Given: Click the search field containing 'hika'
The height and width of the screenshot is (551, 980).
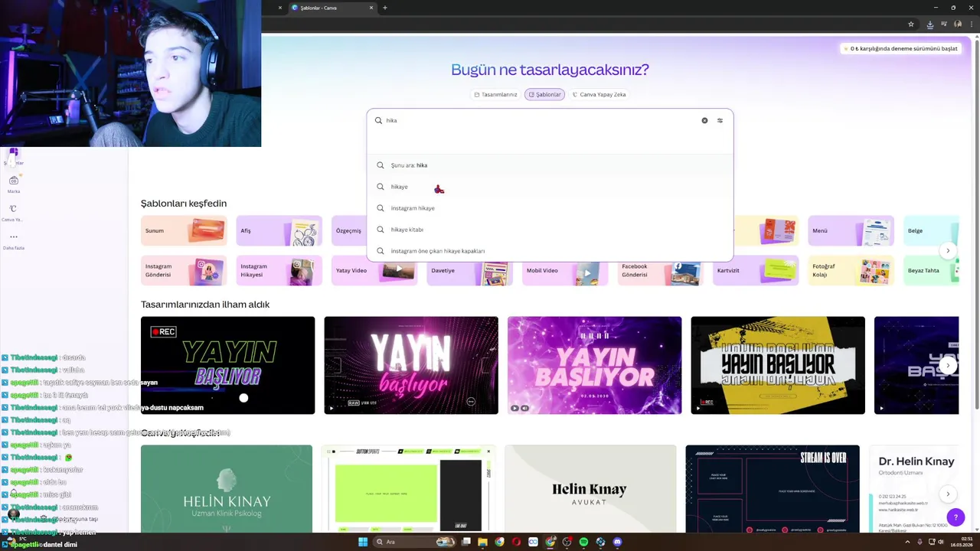Looking at the screenshot, I should click(550, 120).
